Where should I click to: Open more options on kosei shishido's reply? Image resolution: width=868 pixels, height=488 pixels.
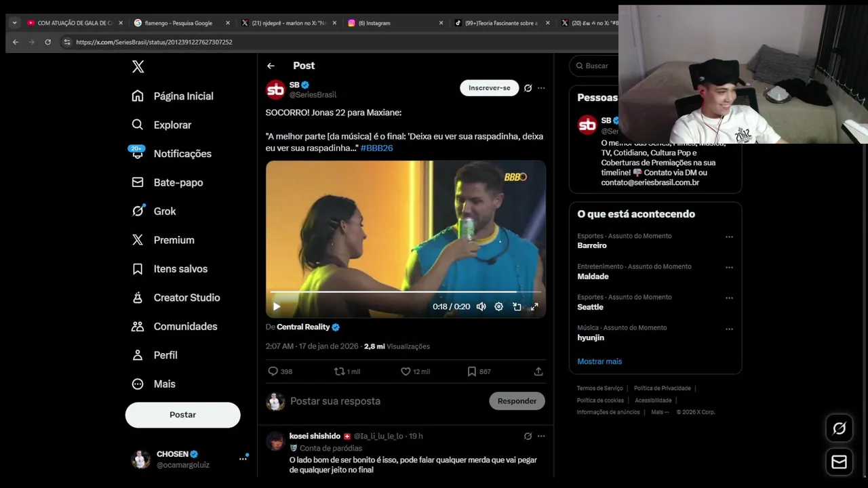coord(541,436)
